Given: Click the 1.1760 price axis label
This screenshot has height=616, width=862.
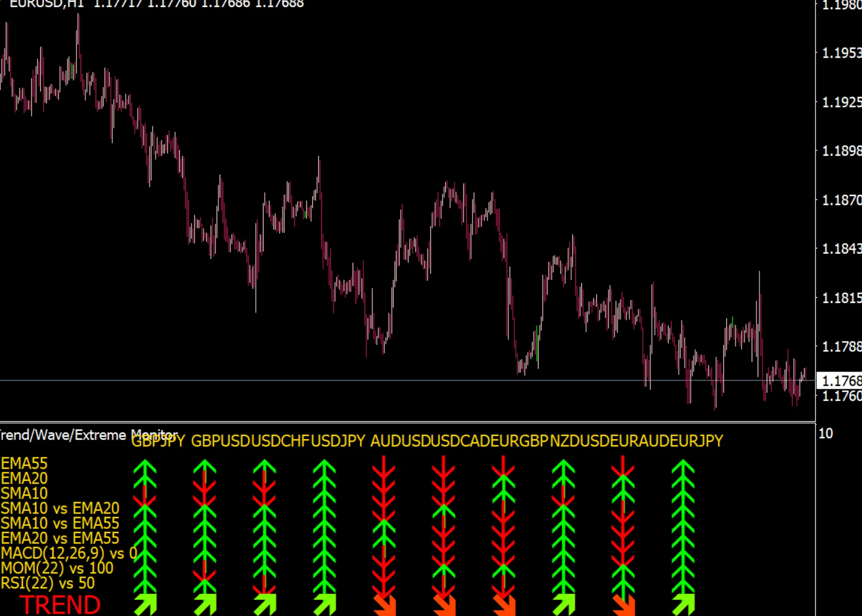Looking at the screenshot, I should click(841, 396).
